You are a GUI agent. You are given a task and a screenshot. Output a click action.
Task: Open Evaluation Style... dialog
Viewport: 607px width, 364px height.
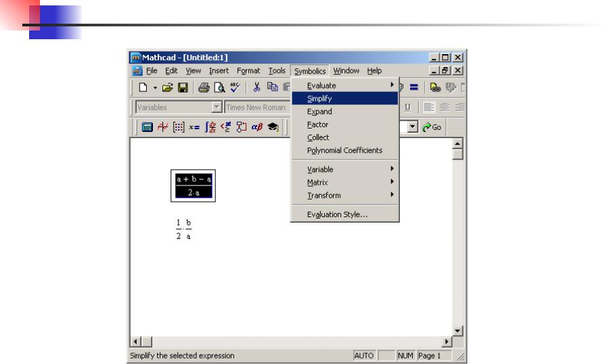[345, 214]
